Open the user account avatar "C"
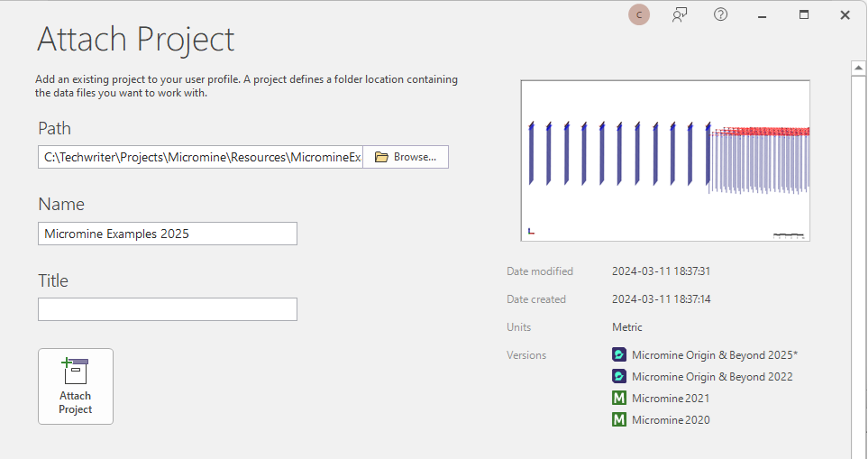 tap(639, 14)
